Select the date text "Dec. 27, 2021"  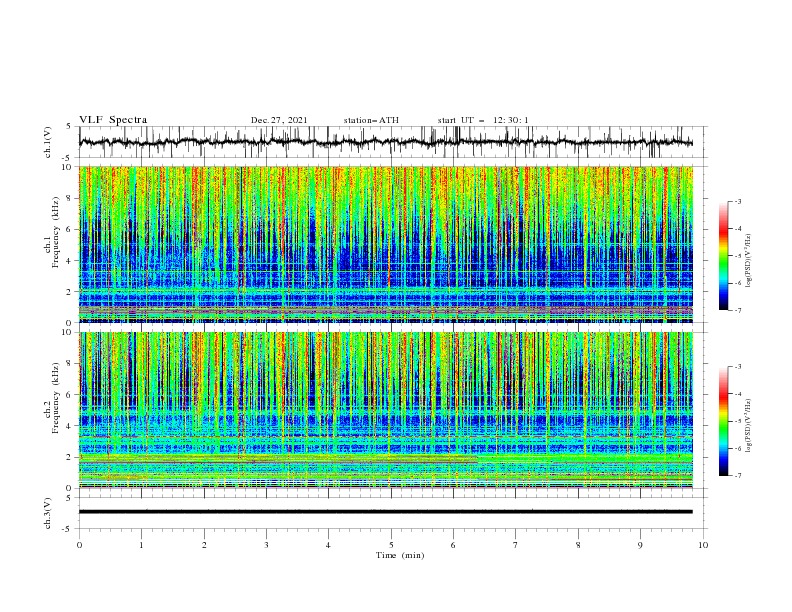coord(279,120)
